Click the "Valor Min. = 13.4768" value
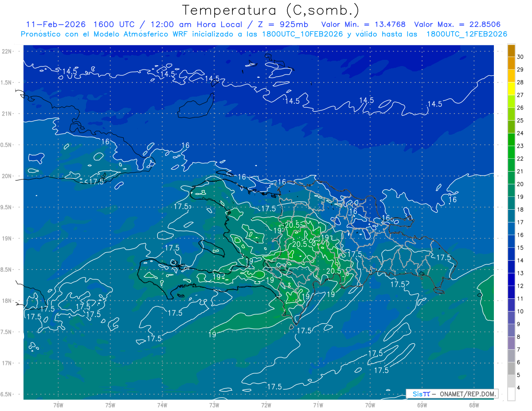Viewport: 532px width, 411px height. click(x=363, y=24)
